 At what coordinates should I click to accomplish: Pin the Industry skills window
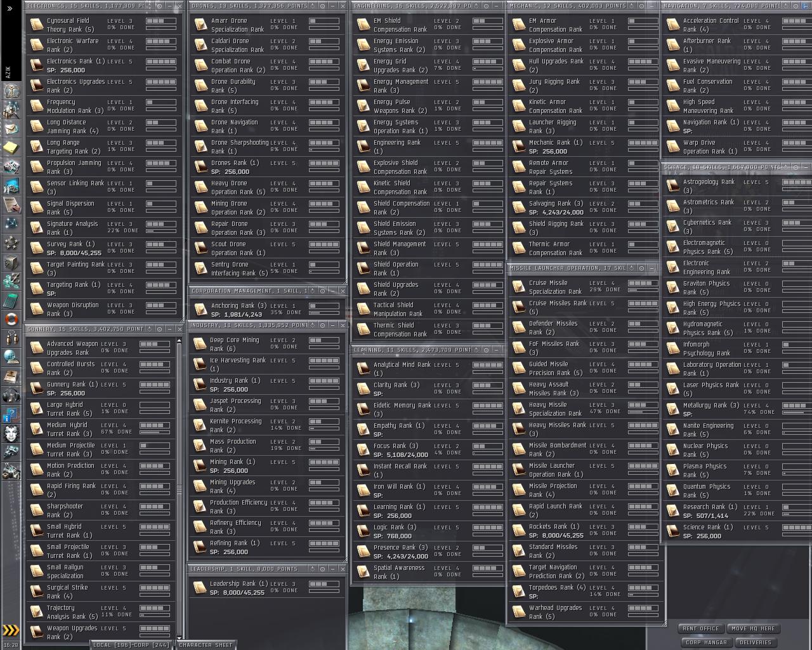pos(313,325)
